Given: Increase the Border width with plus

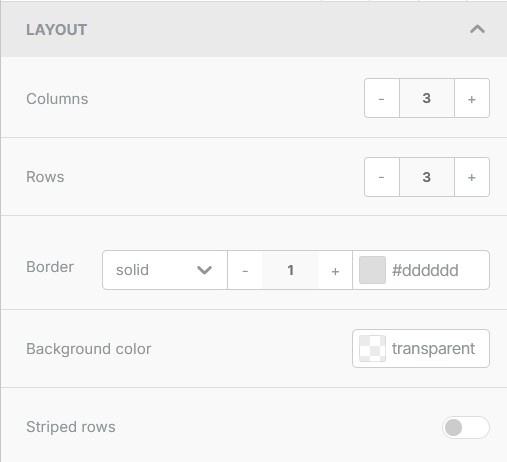Looking at the screenshot, I should coord(335,270).
